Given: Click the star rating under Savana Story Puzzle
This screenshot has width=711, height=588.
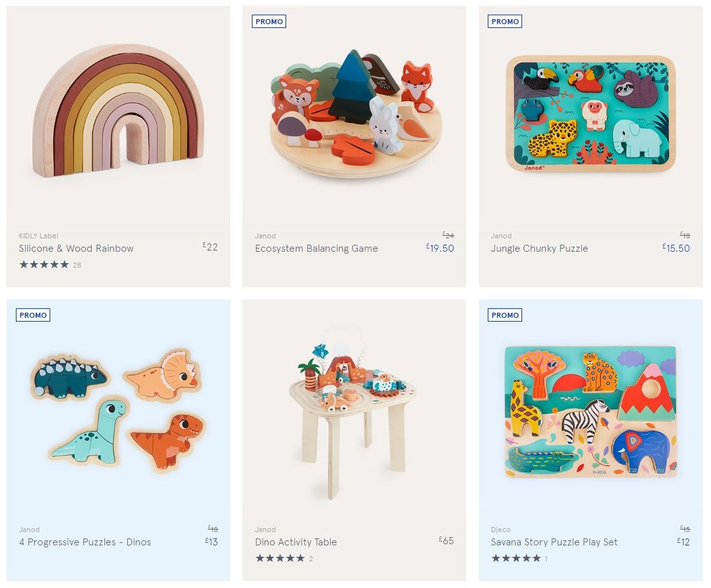Looking at the screenshot, I should (516, 558).
